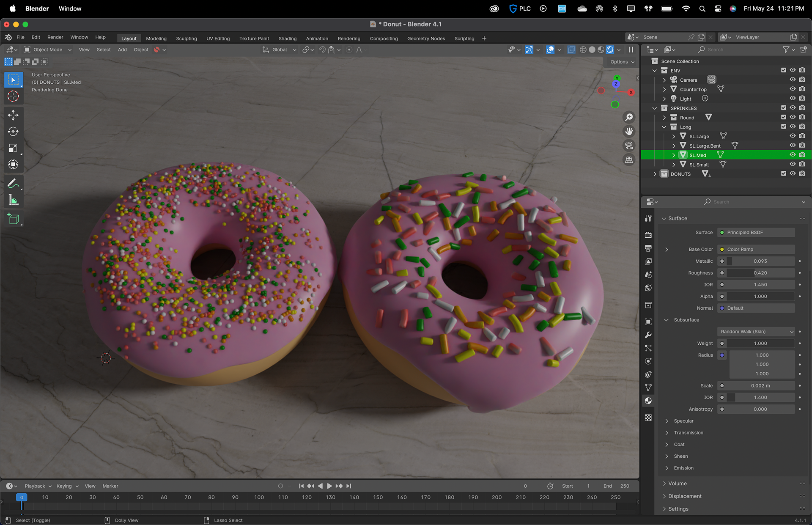
Task: Open Random Walk (Skin) subsurface dropdown
Action: coord(756,332)
